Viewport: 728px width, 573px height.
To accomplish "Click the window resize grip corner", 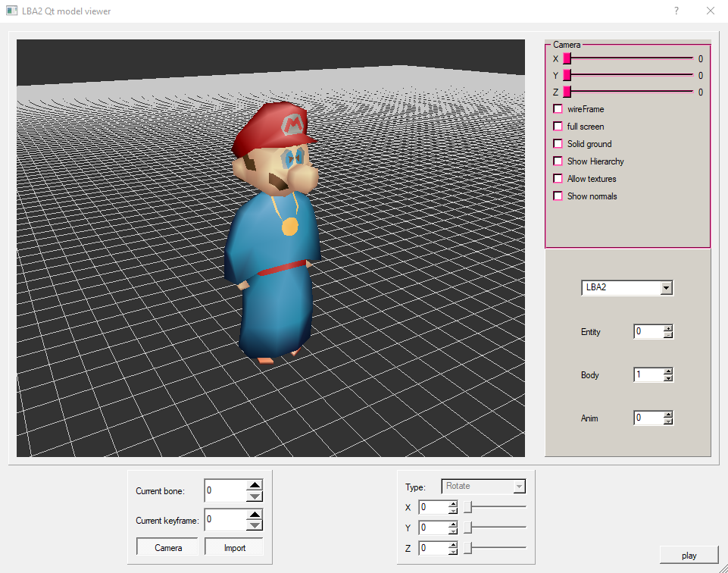I will (x=723, y=568).
